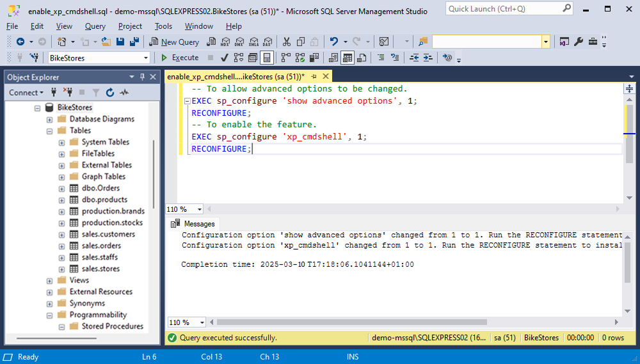Click the Decrease Indent icon

(x=414, y=58)
